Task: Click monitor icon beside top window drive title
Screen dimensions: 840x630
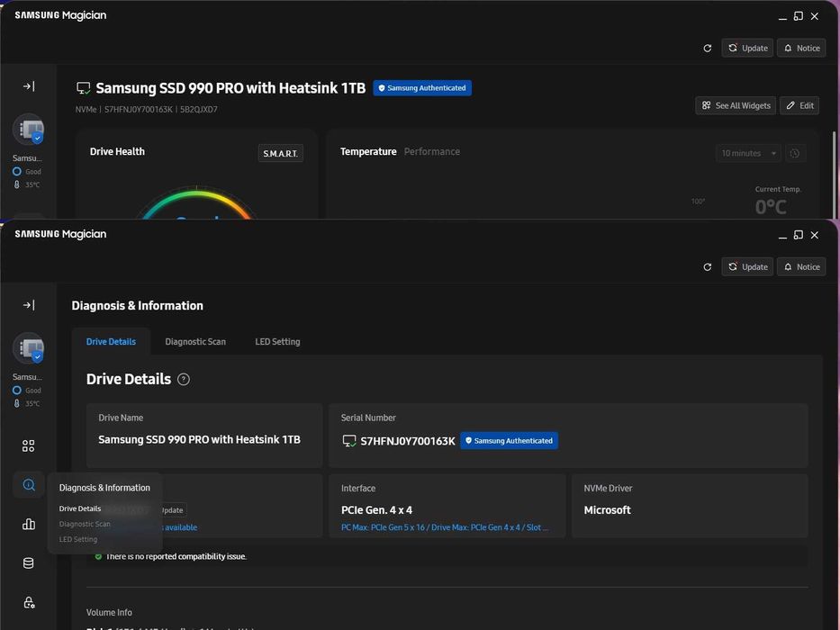Action: pyautogui.click(x=84, y=88)
